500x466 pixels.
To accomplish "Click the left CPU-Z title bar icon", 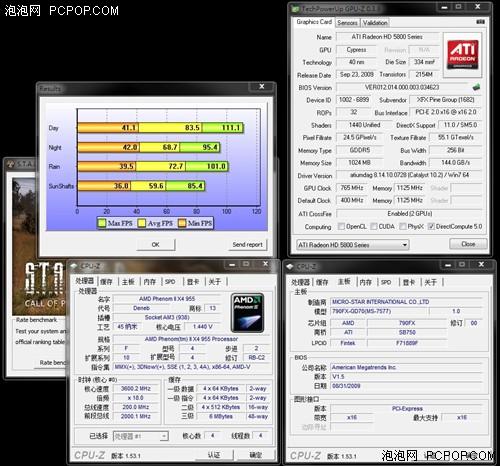I will coord(74,266).
